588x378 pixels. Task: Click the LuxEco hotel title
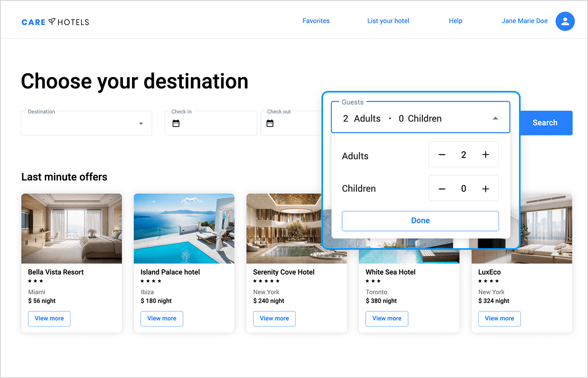coord(489,272)
